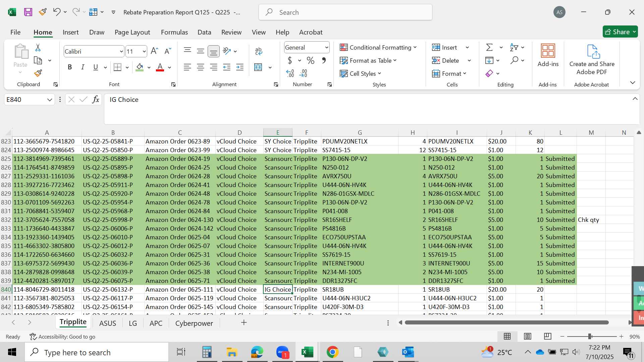Click Accessibility: Good to go status
The image size is (644, 362).
pyautogui.click(x=62, y=337)
